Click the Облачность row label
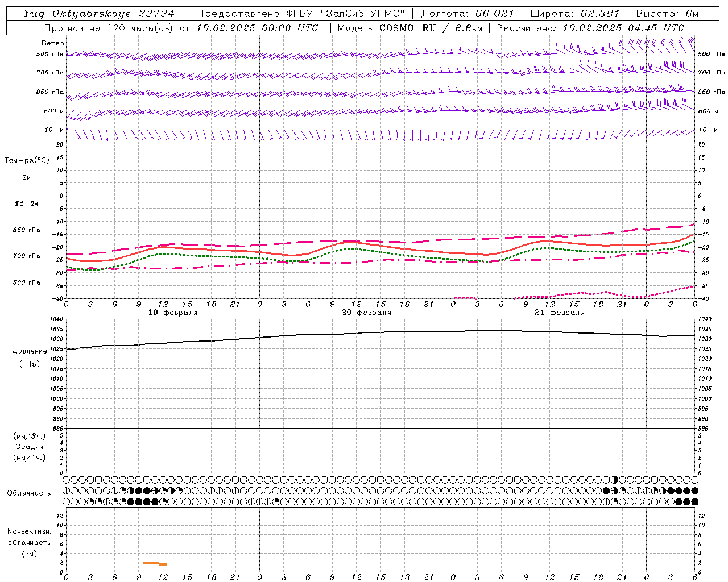The height and width of the screenshot is (582, 728). point(29,493)
